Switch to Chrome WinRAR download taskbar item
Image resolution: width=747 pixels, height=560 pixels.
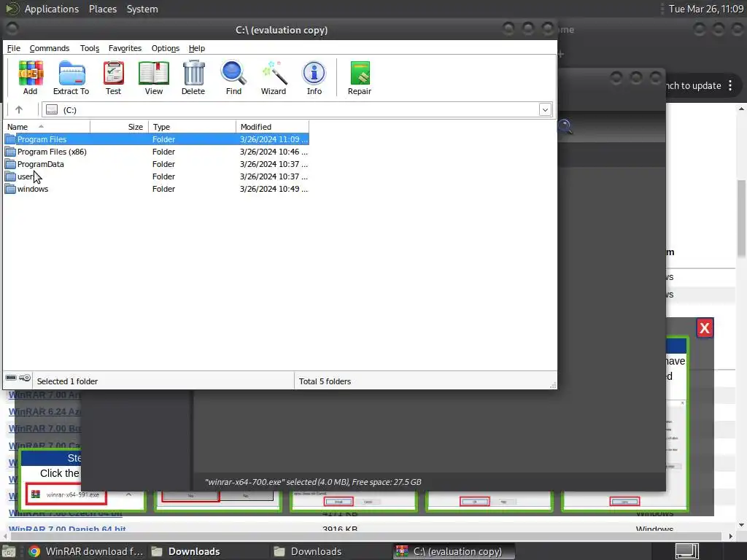pyautogui.click(x=86, y=551)
